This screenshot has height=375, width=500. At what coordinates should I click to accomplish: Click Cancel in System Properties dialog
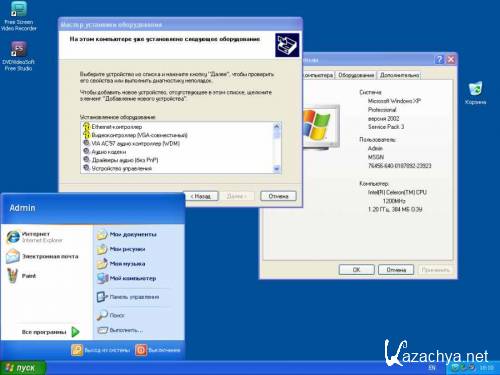(x=396, y=270)
